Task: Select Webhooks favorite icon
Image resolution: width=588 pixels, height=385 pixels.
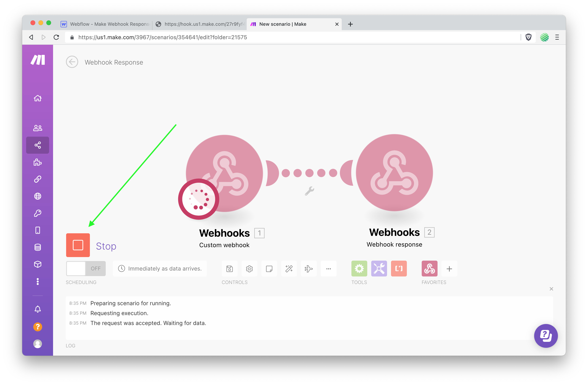Action: pyautogui.click(x=429, y=269)
